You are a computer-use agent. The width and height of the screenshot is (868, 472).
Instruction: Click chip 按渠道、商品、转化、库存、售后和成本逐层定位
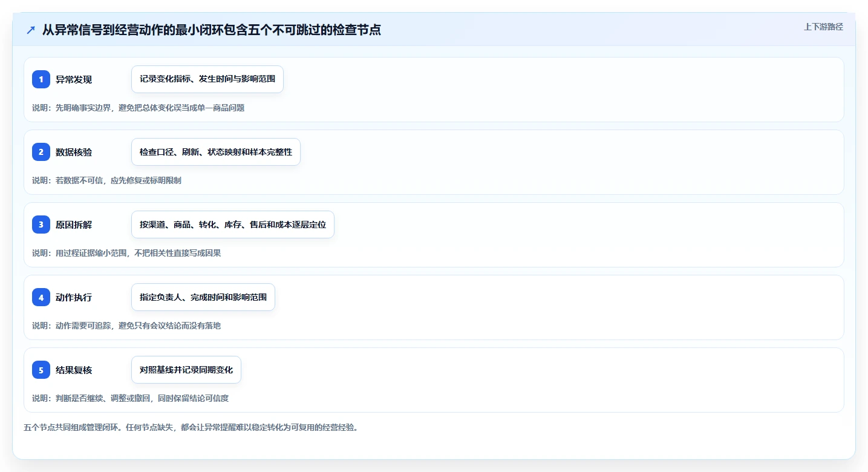click(x=233, y=225)
